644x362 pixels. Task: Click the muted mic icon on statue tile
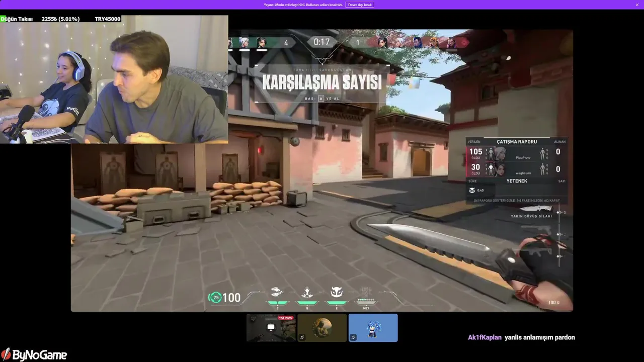click(302, 337)
